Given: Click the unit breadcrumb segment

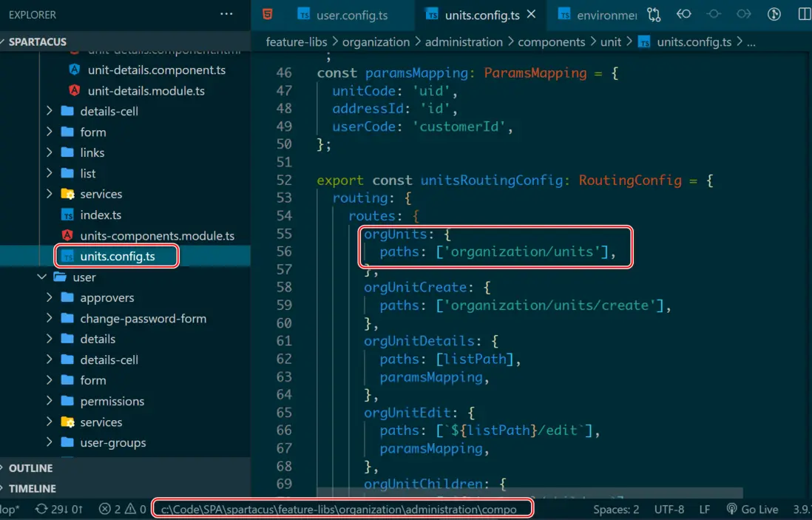Looking at the screenshot, I should point(611,42).
